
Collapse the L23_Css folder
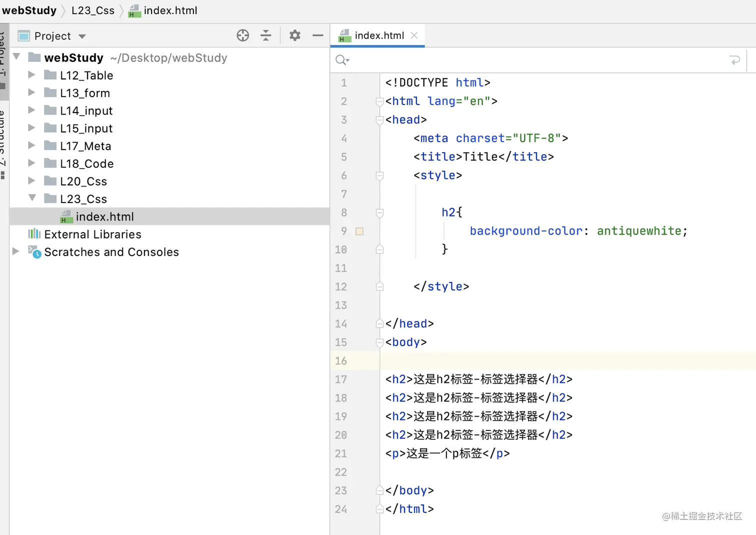click(32, 198)
